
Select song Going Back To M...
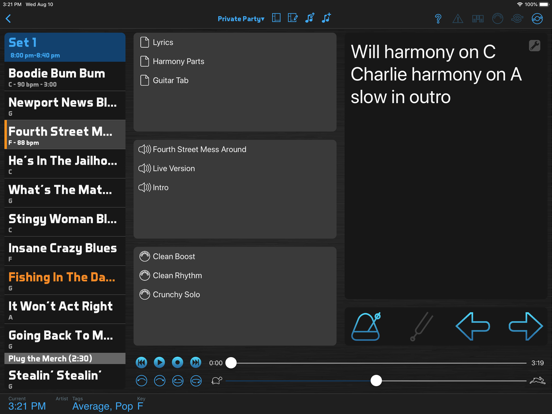click(65, 339)
